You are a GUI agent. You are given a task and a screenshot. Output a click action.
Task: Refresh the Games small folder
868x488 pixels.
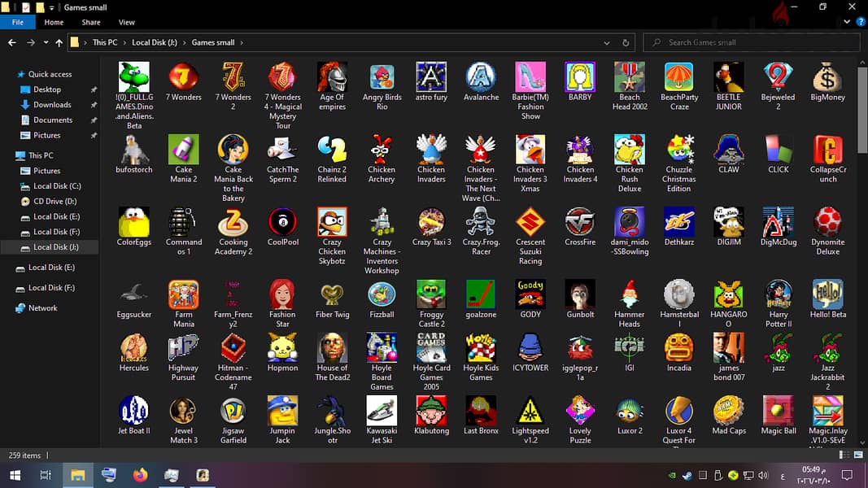click(626, 42)
